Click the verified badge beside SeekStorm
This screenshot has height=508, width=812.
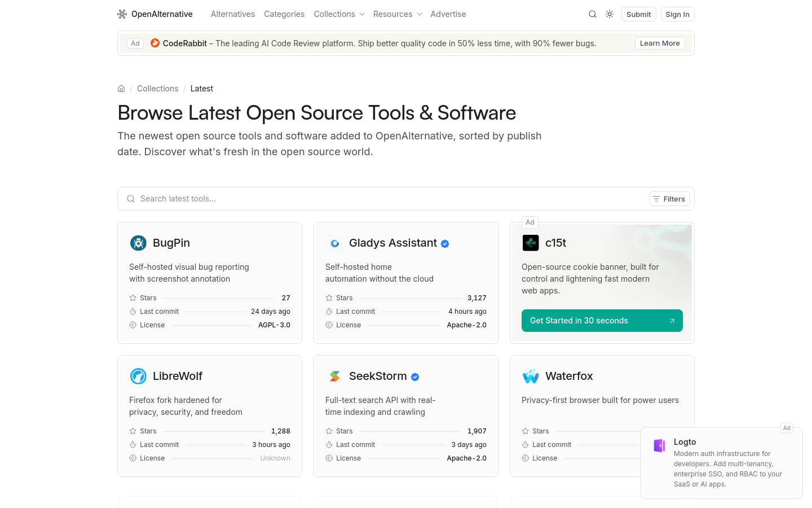[415, 377]
